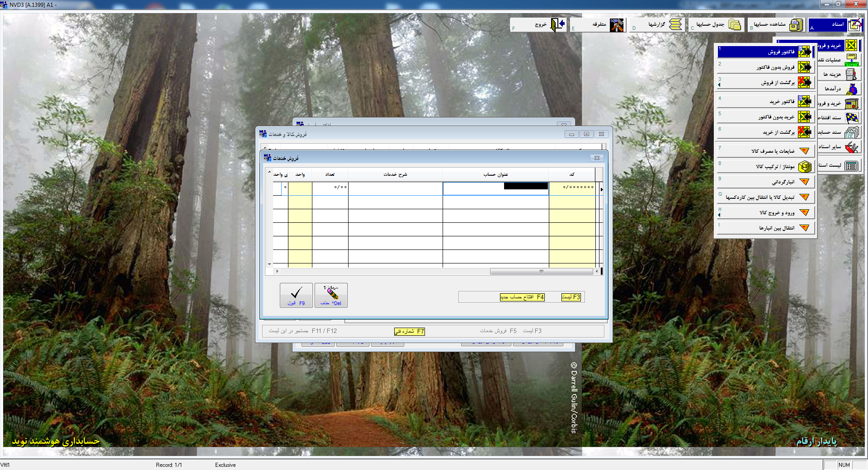868x470 pixels.
Task: Click the file cabinet icon of مشاهده حسابها
Action: point(796,25)
